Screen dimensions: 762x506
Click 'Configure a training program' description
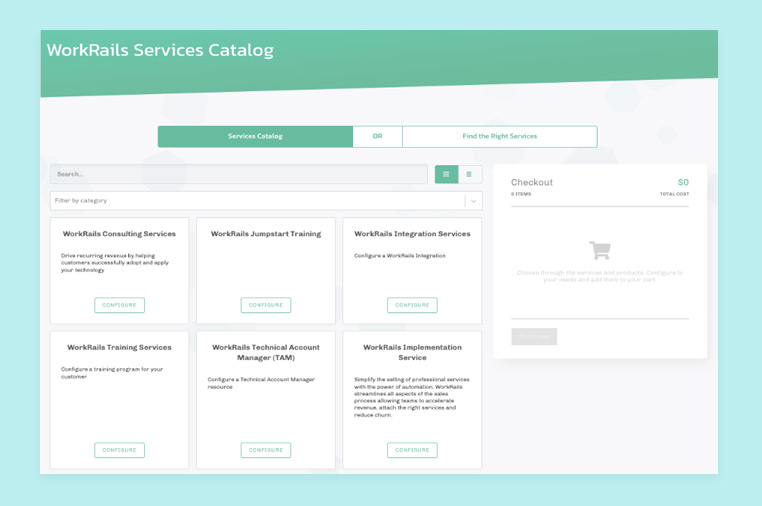coord(112,373)
